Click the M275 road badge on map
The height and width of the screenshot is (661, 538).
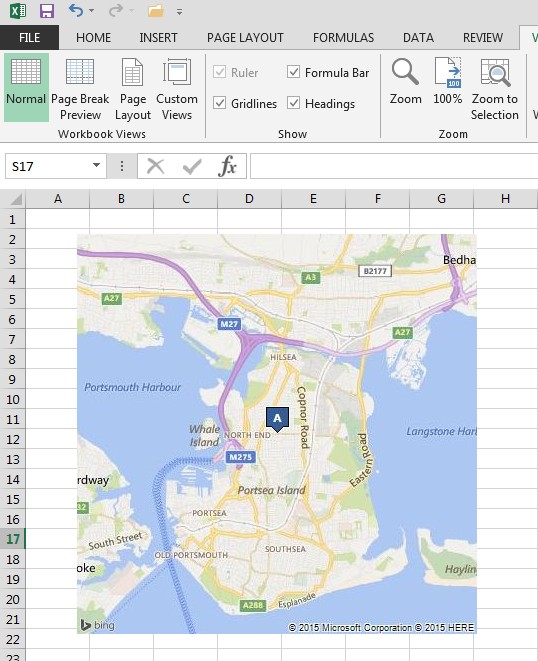(240, 457)
